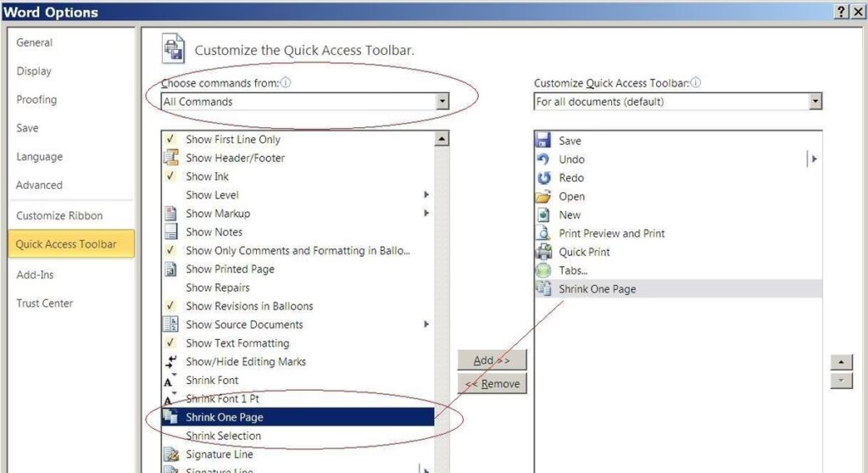Expand the Show Markup submenu arrow
Image resolution: width=868 pixels, height=473 pixels.
coord(426,214)
